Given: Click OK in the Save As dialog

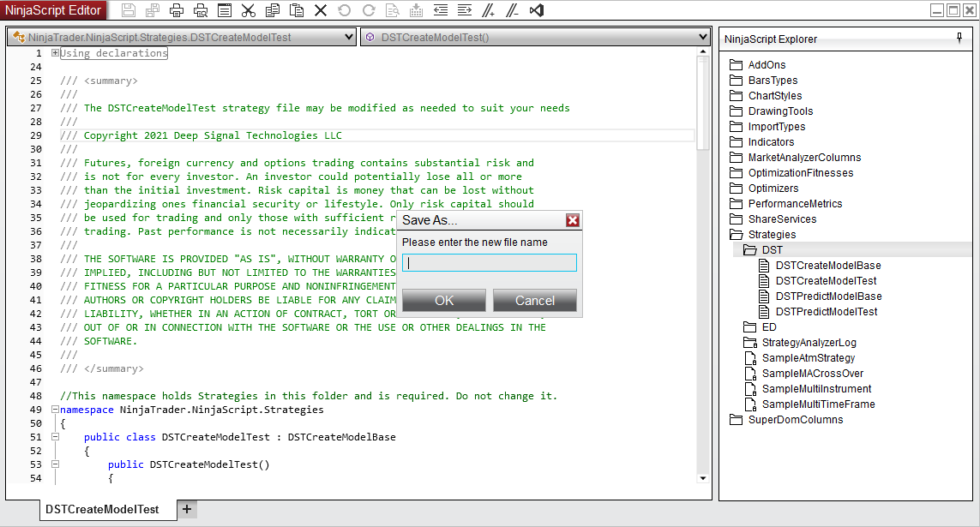Looking at the screenshot, I should click(x=444, y=300).
